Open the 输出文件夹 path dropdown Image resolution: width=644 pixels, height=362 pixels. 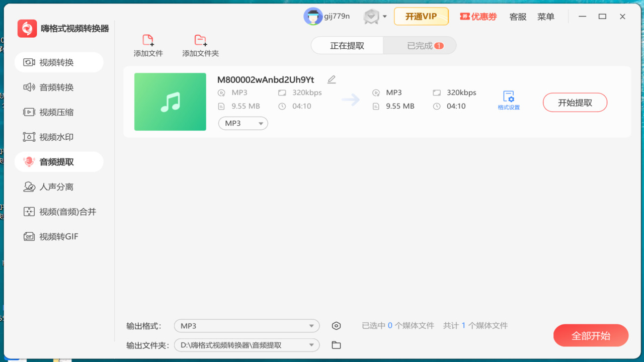pos(247,345)
